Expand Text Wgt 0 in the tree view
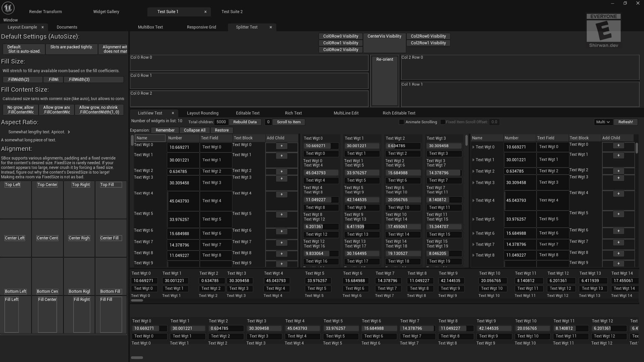 473,147
